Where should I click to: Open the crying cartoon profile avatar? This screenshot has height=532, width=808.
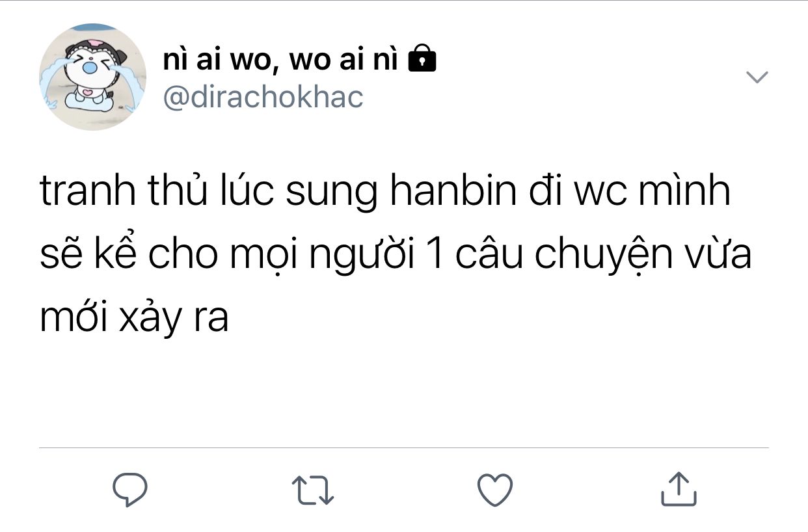click(x=93, y=77)
